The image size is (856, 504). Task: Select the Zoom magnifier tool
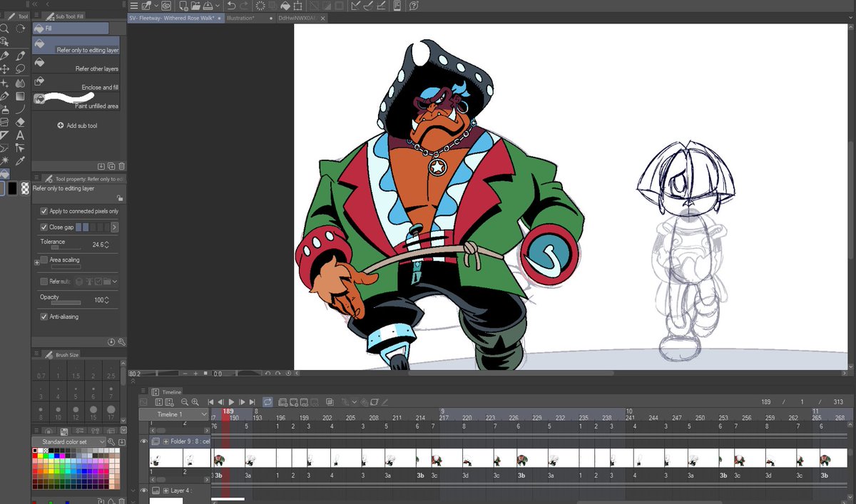[x=4, y=29]
